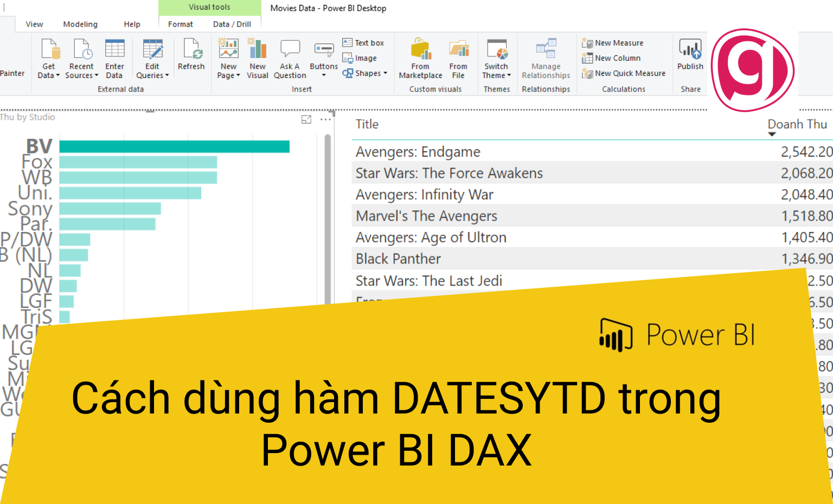Click the 2,542.20 revenue value
The height and width of the screenshot is (504, 833).
(x=806, y=152)
